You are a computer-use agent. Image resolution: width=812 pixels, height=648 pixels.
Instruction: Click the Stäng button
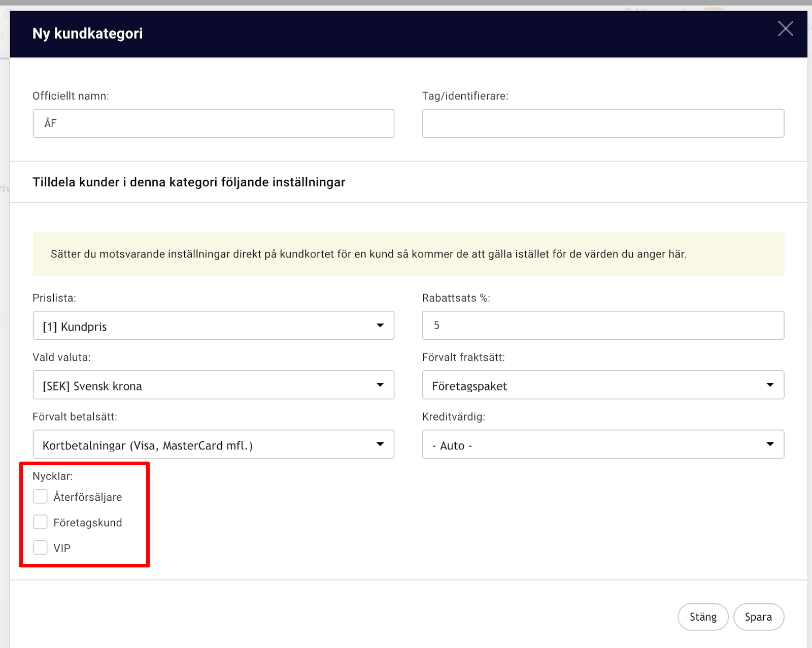click(703, 617)
